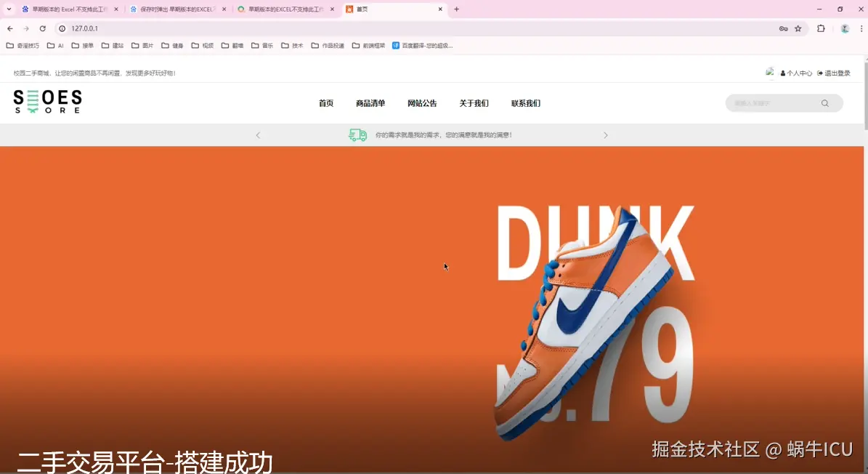Click the 校园二手商城 slogan text

click(94, 73)
